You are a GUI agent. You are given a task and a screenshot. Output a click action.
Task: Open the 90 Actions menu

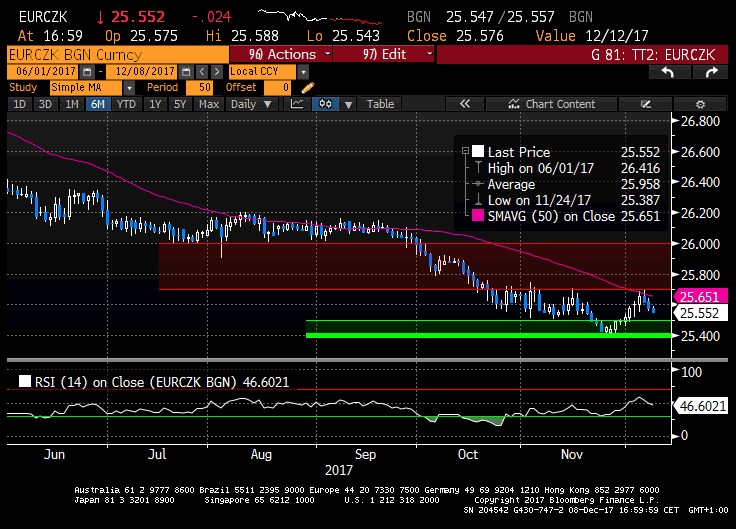pyautogui.click(x=283, y=54)
